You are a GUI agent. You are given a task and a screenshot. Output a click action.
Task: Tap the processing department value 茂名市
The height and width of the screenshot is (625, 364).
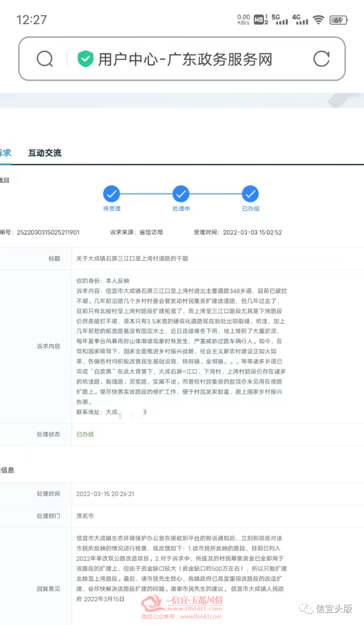point(85,516)
